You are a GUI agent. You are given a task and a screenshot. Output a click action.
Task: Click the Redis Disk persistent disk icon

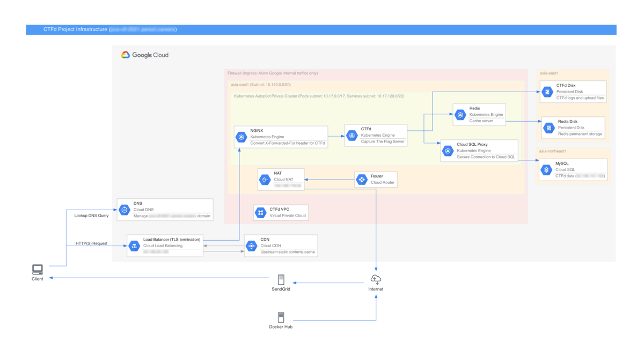(548, 128)
